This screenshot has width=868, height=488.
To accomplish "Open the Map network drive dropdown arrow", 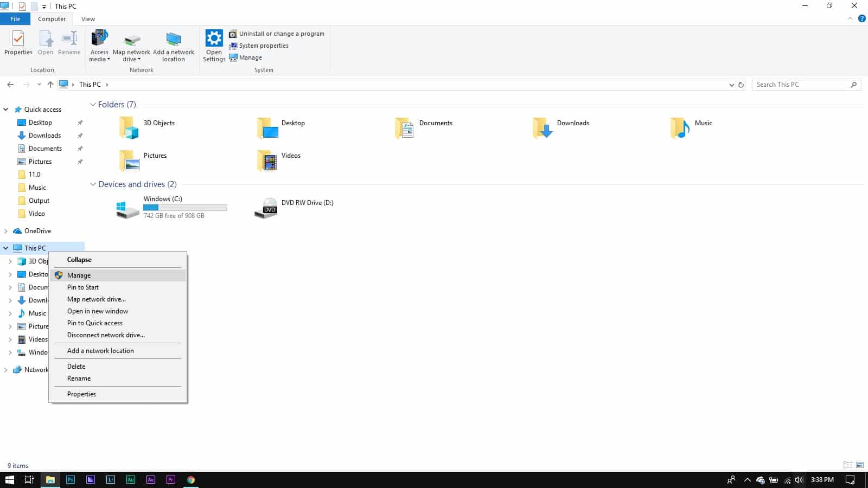I will pos(139,59).
